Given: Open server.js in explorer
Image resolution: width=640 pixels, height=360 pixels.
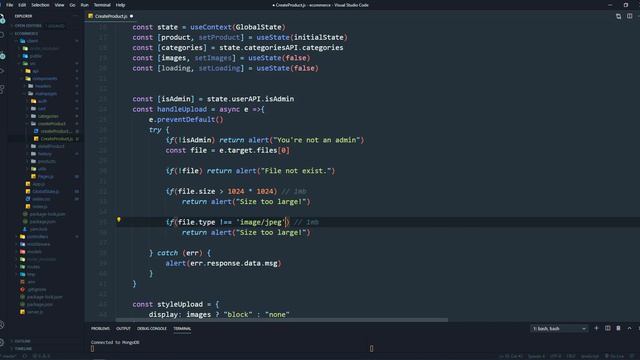Looking at the screenshot, I should tap(35, 312).
